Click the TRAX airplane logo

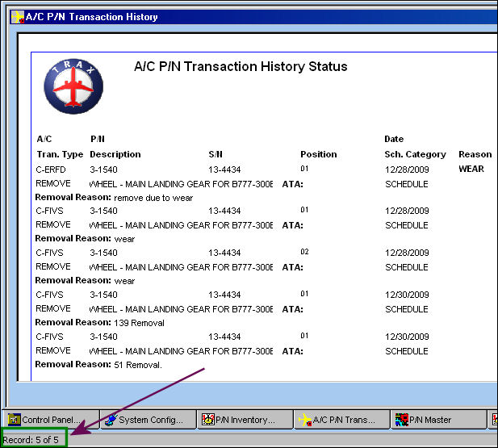73,86
